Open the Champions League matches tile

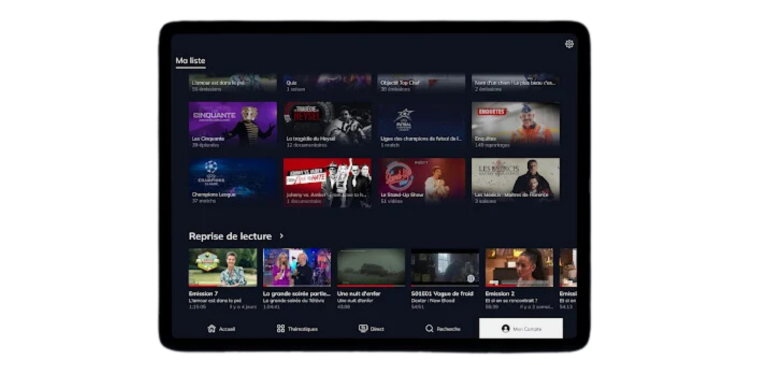pyautogui.click(x=233, y=181)
